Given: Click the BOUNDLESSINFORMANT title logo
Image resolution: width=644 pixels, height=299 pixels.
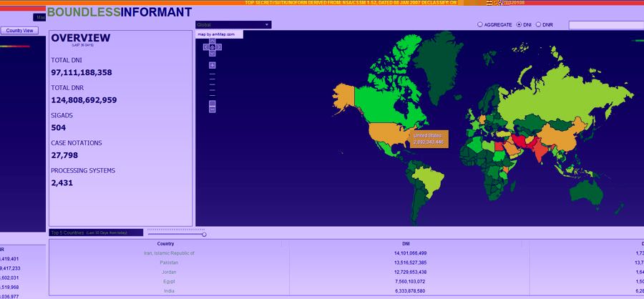Looking at the screenshot, I should (119, 12).
